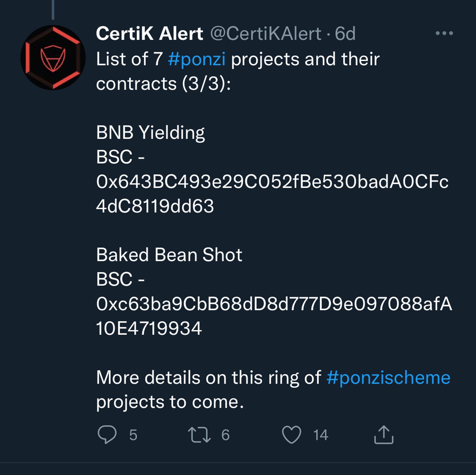Viewport: 476px width, 475px height.
Task: Click the reply count 5
Action: (x=133, y=435)
